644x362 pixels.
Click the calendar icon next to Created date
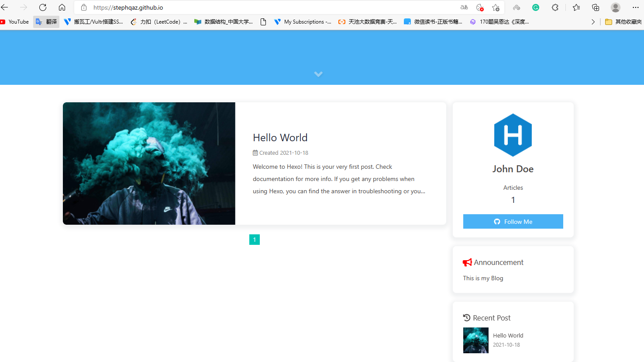pyautogui.click(x=255, y=153)
